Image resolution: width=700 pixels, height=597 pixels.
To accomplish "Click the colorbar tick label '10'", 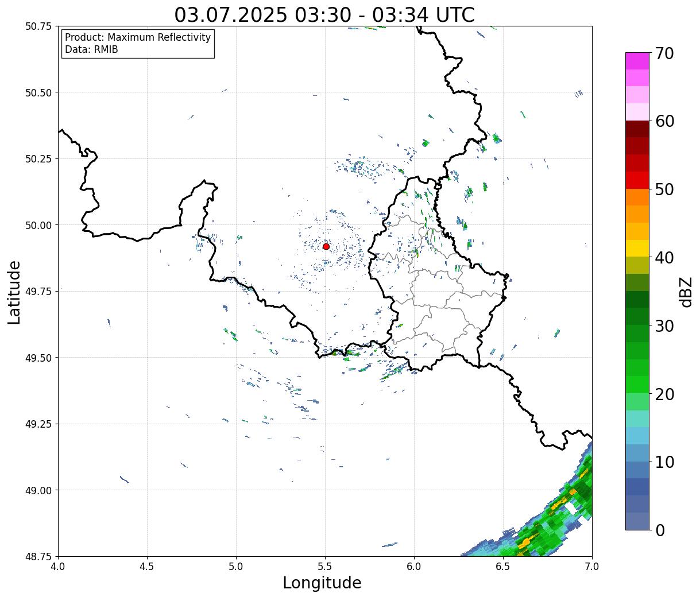I will coord(664,462).
